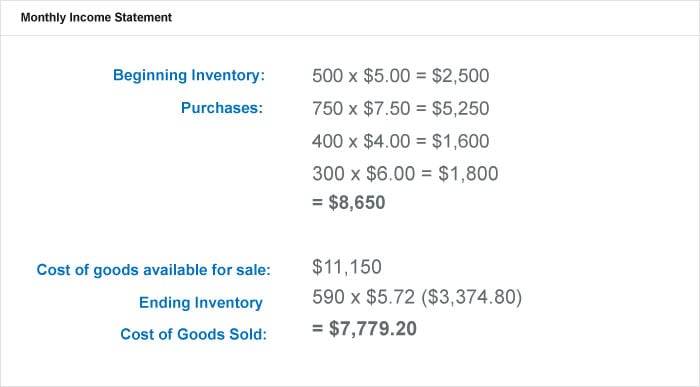Click the 300 x $6.00 = $1,800 line

[x=405, y=174]
